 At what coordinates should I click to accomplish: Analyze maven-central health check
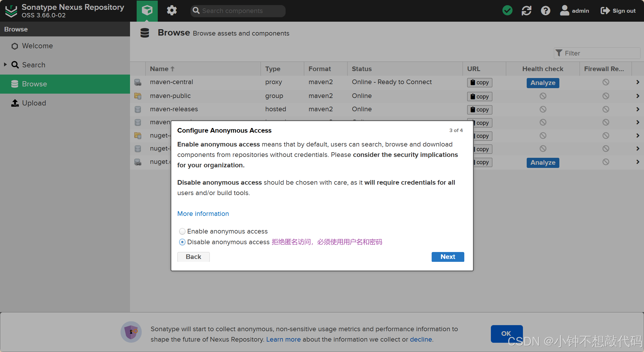[543, 83]
